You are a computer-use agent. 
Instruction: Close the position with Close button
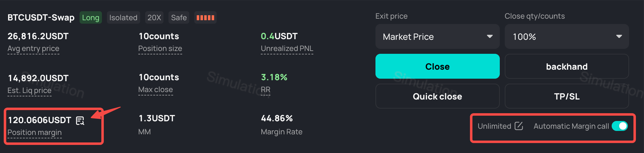point(438,66)
